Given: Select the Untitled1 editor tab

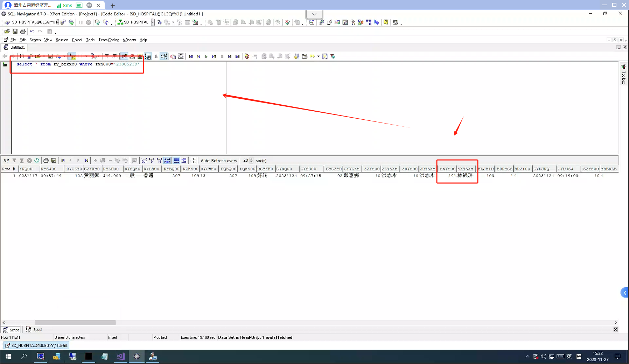Looking at the screenshot, I should [15, 47].
